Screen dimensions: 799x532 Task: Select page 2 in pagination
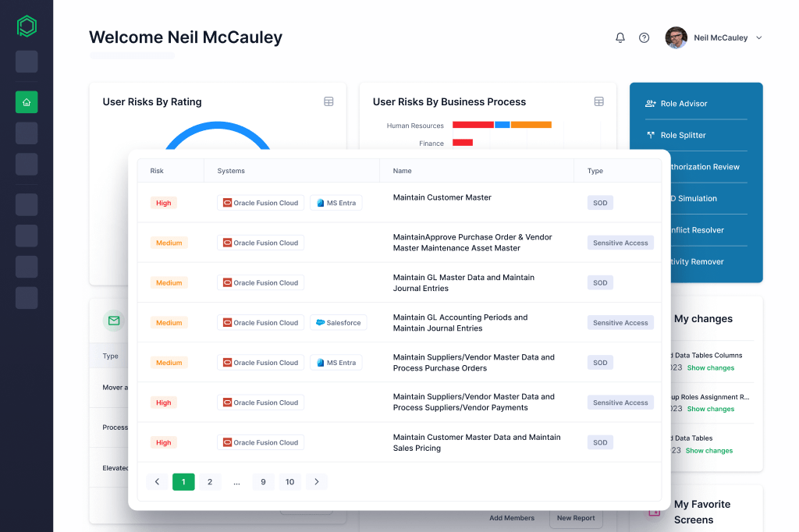(x=209, y=482)
